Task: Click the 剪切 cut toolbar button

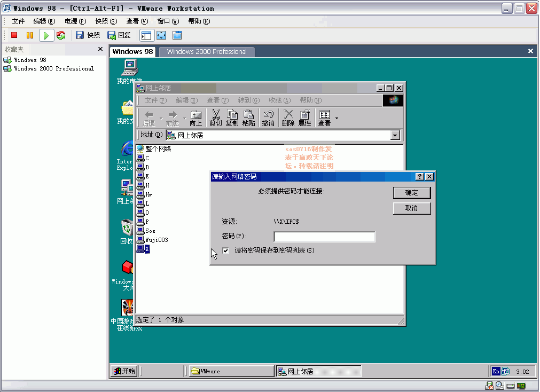Action: (216, 118)
